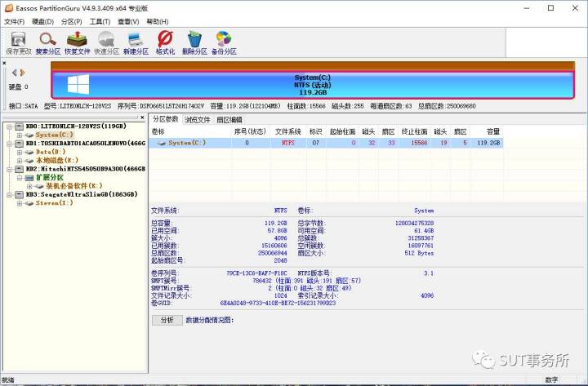Go to previous disk with left arrow
This screenshot has height=386, width=588.
(x=14, y=73)
